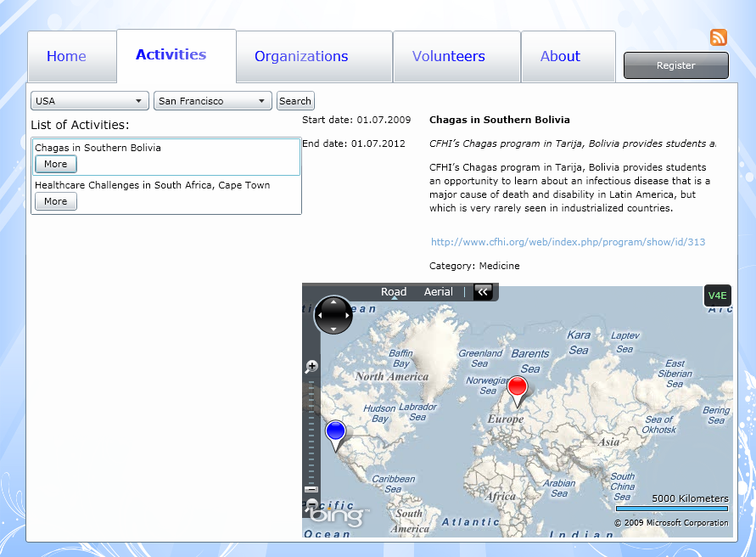
Task: Open the USA country dropdown
Action: click(90, 101)
